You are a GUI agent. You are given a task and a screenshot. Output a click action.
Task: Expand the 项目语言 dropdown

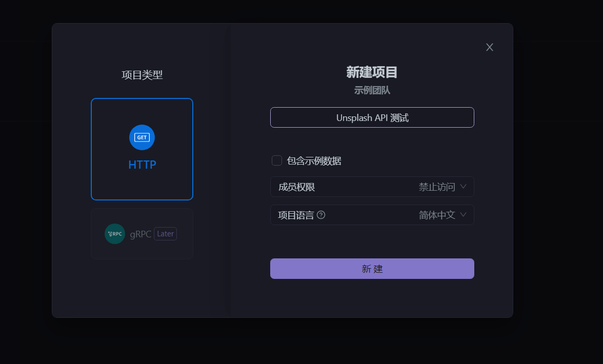(x=372, y=215)
